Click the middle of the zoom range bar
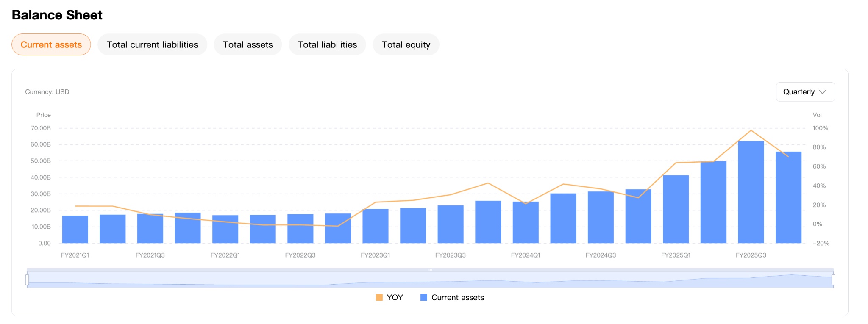 pyautogui.click(x=430, y=280)
